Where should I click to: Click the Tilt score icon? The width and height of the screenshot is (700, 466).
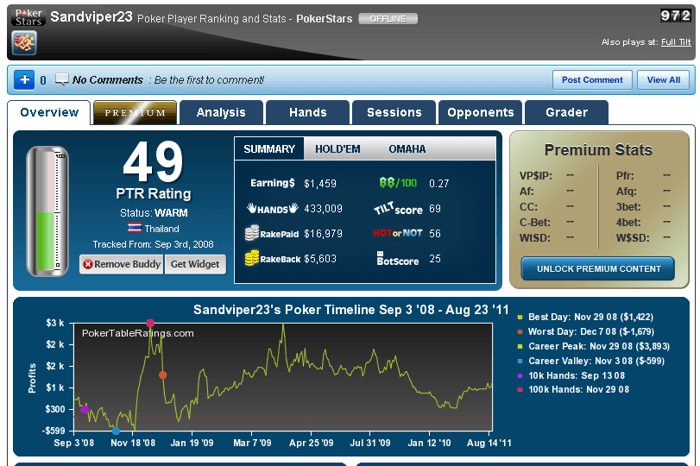398,208
